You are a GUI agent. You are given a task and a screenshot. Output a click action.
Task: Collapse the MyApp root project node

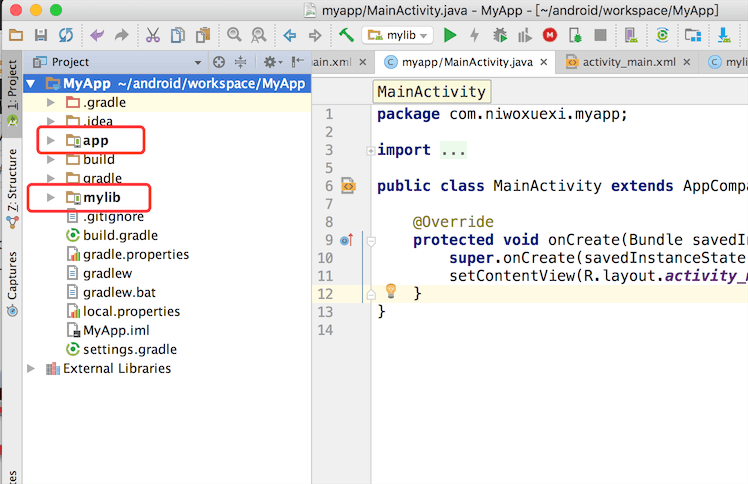tap(31, 84)
